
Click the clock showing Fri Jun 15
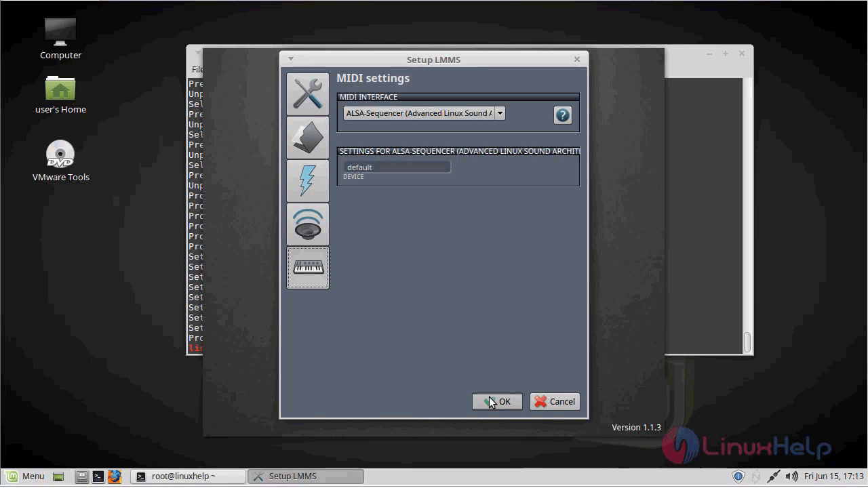(x=834, y=476)
